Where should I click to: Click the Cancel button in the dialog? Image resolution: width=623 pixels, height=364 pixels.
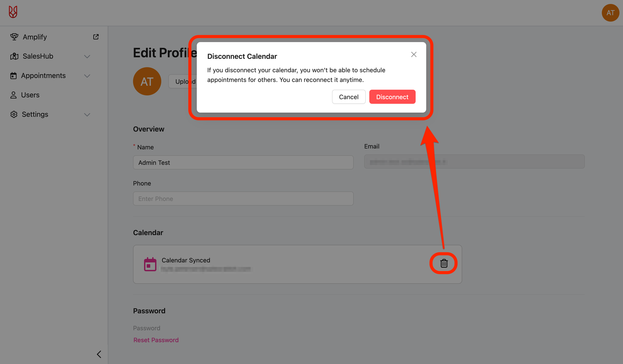(348, 97)
